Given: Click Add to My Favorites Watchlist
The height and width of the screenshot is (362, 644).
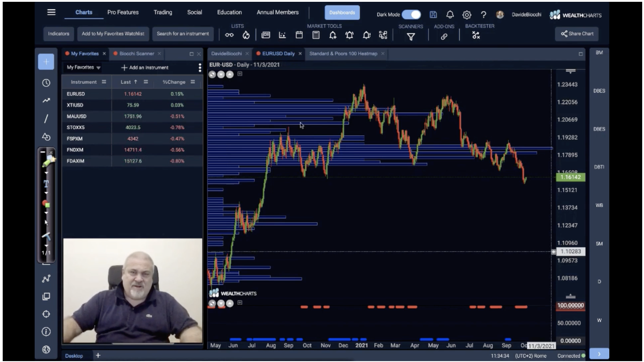Looking at the screenshot, I should click(113, 34).
